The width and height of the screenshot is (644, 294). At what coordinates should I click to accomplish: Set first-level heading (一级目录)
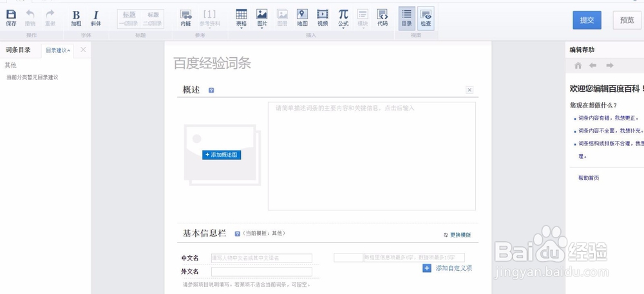coord(129,19)
